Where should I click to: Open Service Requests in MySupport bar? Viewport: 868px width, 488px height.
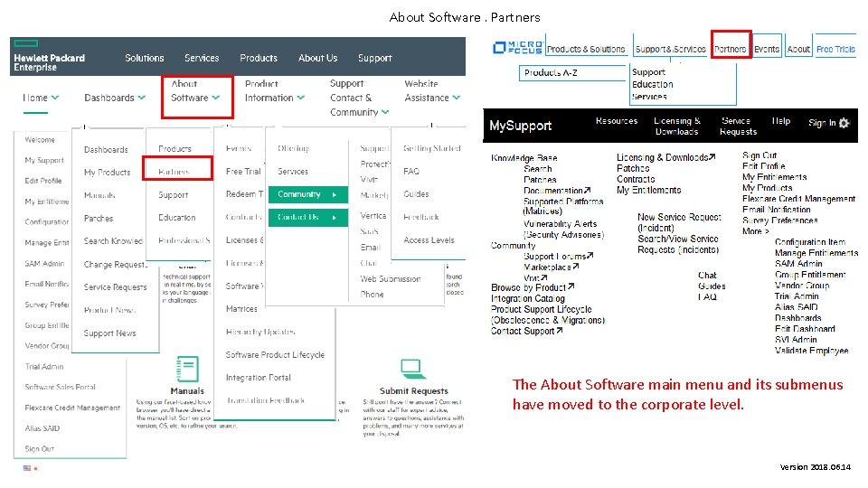click(x=738, y=127)
